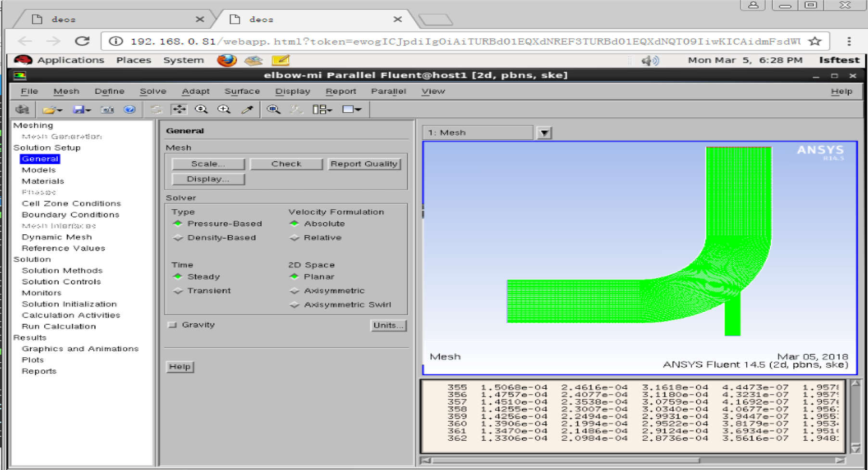Select Boundary Conditions in the tree

[70, 215]
